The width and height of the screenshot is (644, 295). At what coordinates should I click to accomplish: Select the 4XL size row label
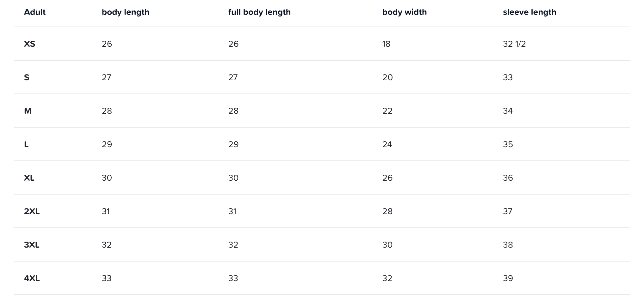32,278
